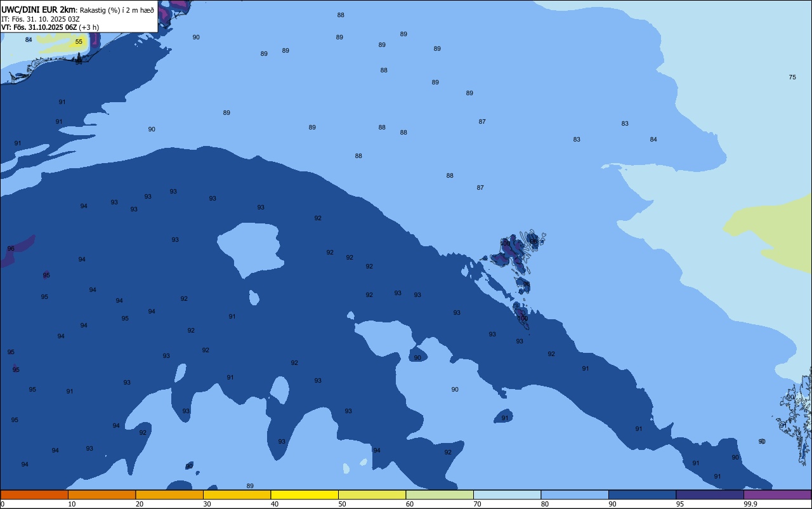Click the legend tick label '70'

click(x=477, y=504)
